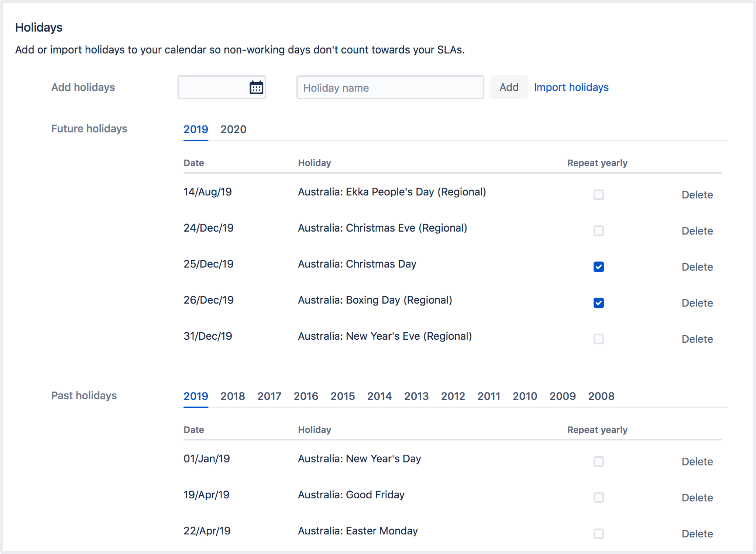Disable repeat yearly for Boxing Day
This screenshot has width=756, height=554.
tap(599, 303)
